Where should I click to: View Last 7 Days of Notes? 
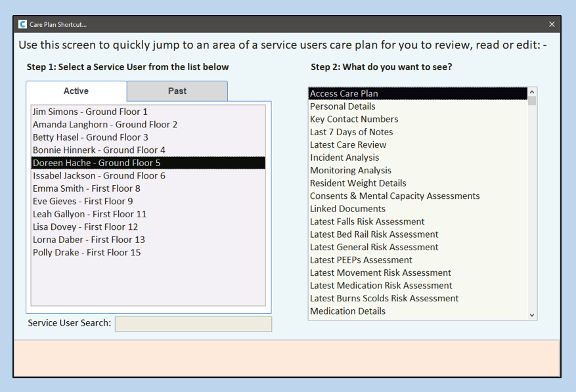[351, 132]
